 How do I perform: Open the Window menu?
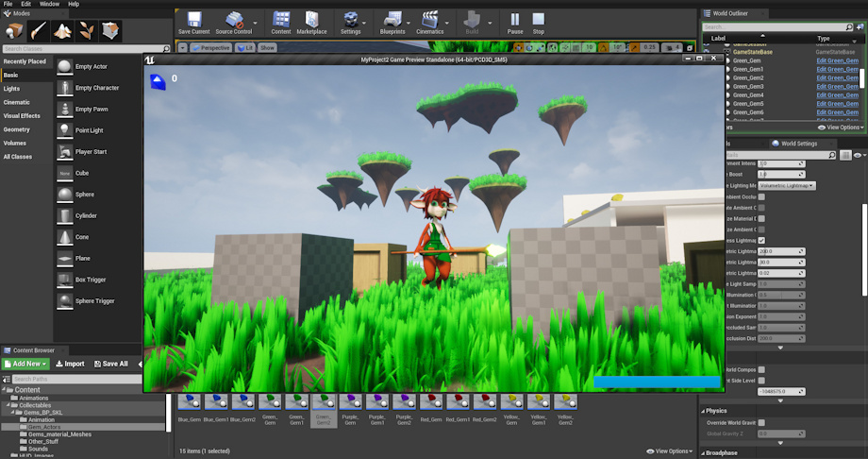coord(49,4)
